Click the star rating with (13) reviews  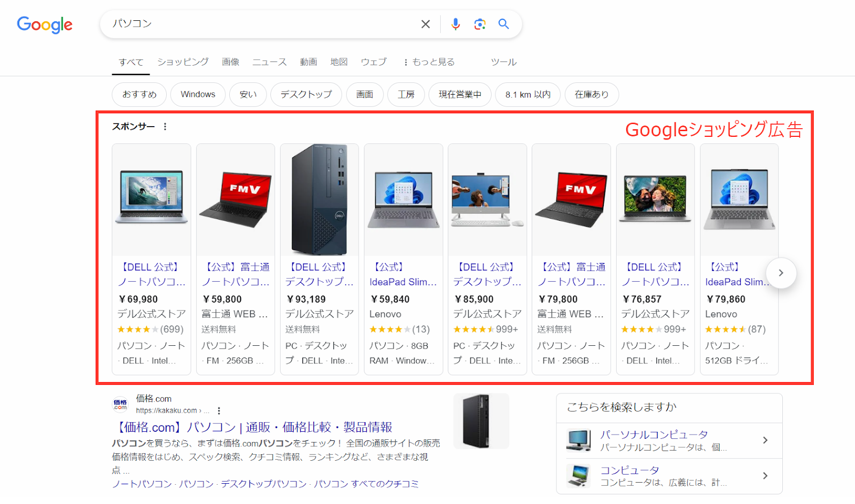click(x=399, y=329)
